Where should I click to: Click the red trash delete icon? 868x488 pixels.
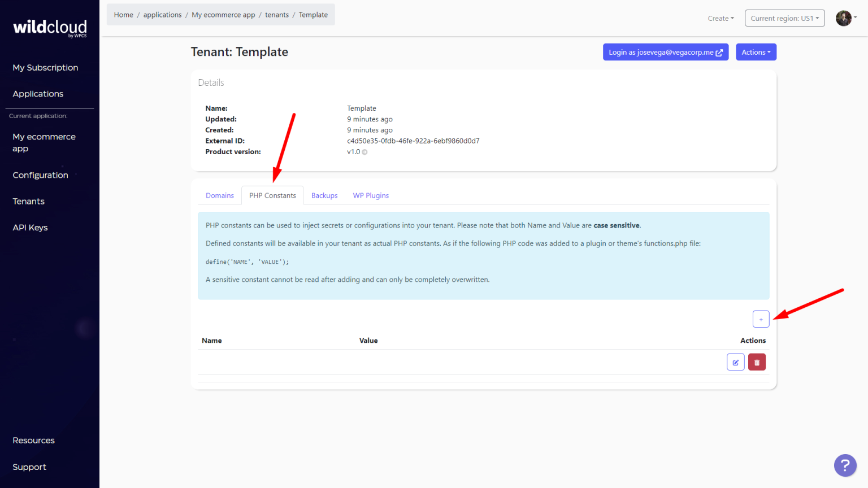(x=757, y=361)
